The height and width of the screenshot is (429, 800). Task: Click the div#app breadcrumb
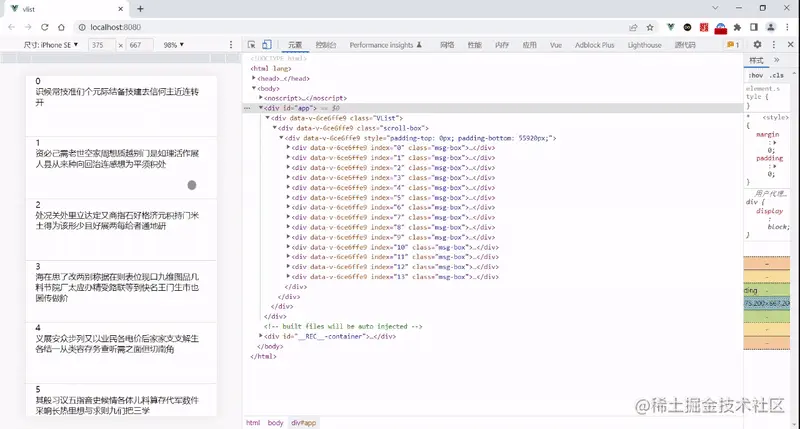coord(304,423)
